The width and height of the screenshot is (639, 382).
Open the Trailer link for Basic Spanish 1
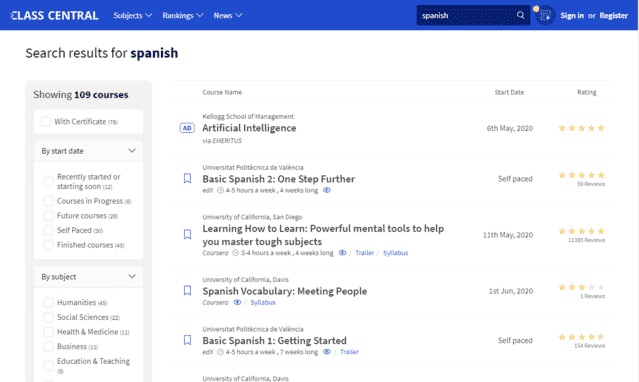click(349, 352)
